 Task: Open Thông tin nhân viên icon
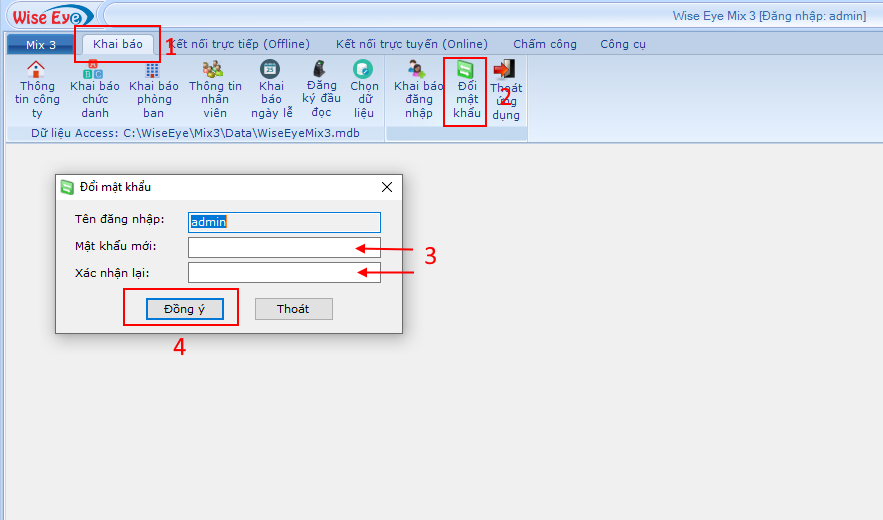(x=214, y=70)
